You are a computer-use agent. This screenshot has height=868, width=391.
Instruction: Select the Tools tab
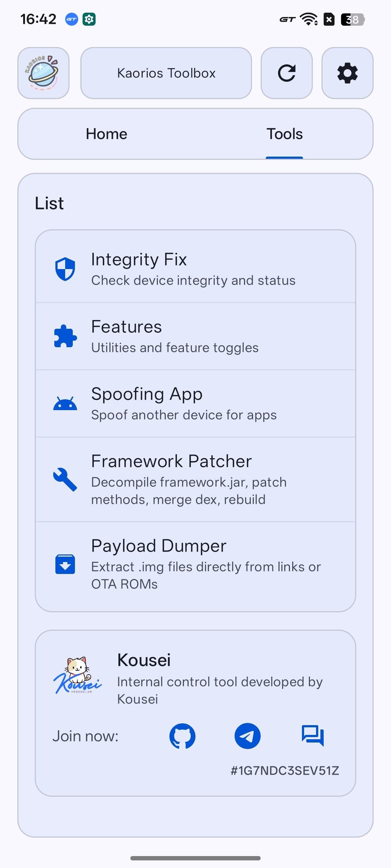click(285, 134)
